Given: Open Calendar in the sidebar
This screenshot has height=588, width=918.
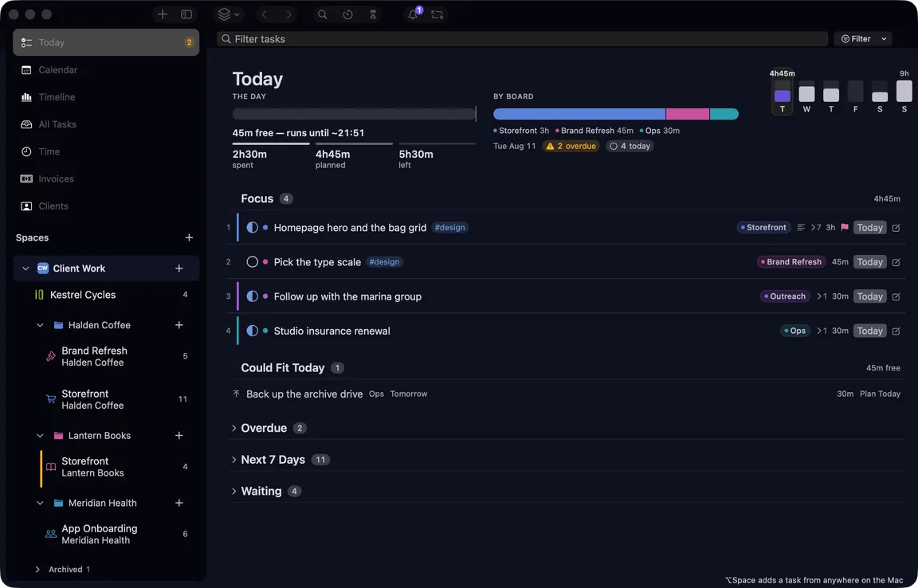Looking at the screenshot, I should (106, 69).
